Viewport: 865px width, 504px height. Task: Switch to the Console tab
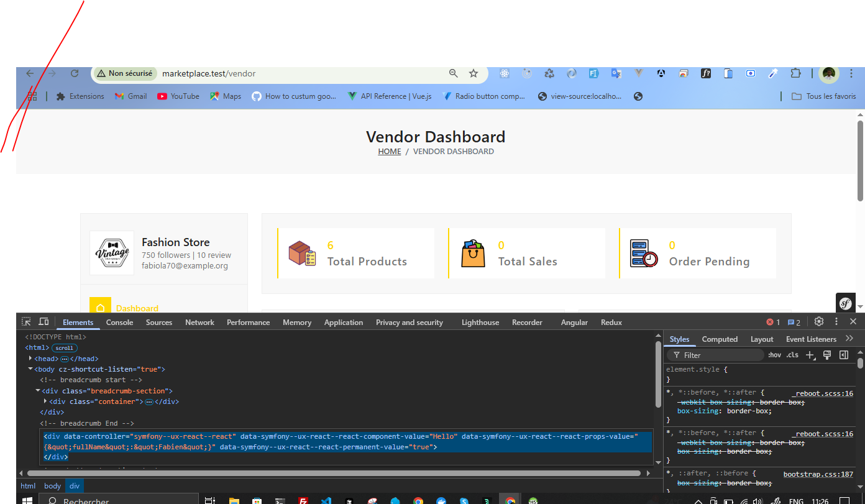click(119, 323)
